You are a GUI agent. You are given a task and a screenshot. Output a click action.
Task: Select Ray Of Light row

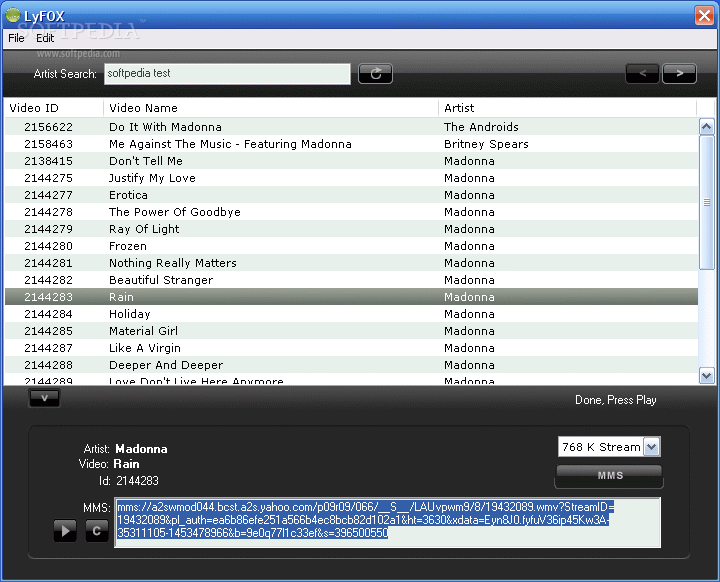pyautogui.click(x=351, y=229)
